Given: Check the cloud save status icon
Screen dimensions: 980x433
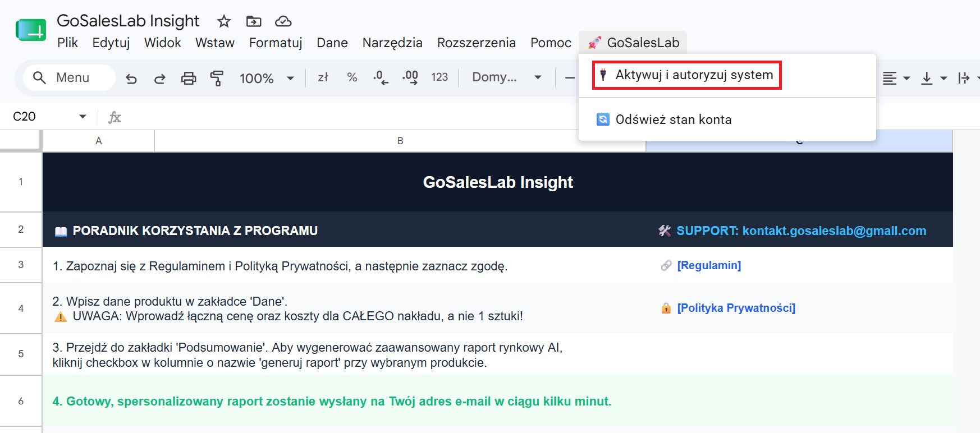Looking at the screenshot, I should tap(283, 21).
